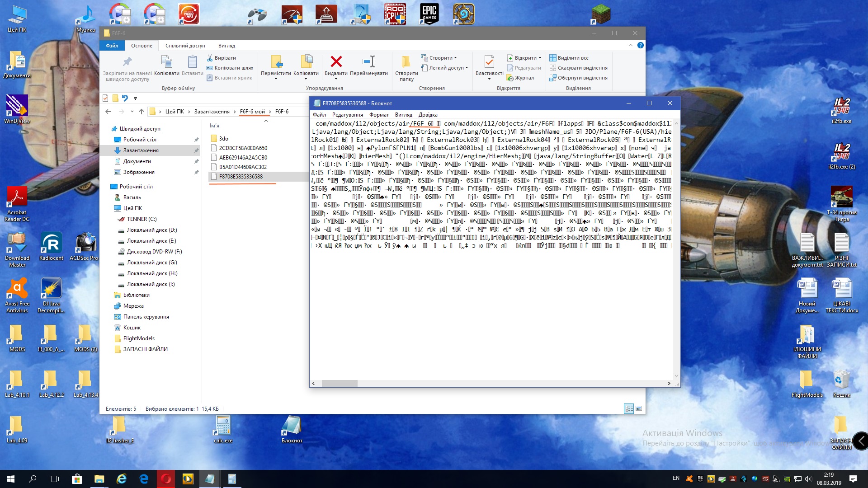This screenshot has width=868, height=488.
Task: Switch to details view toggle in status bar
Action: 629,408
